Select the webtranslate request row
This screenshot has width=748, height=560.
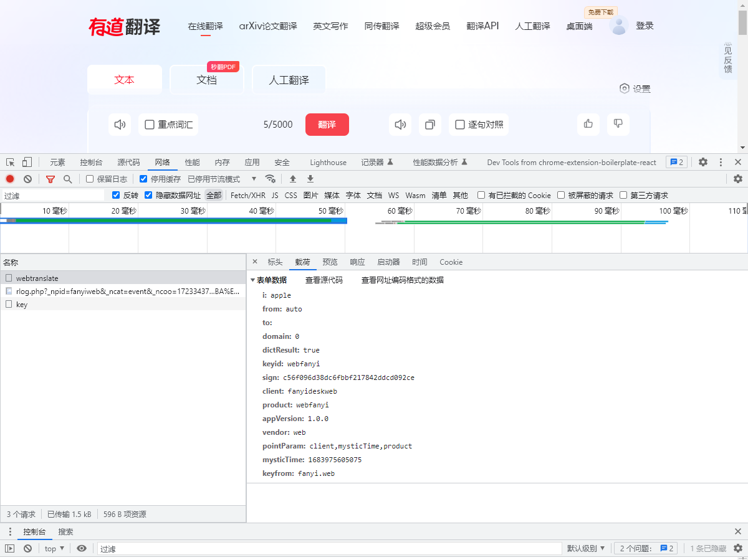[x=123, y=278]
